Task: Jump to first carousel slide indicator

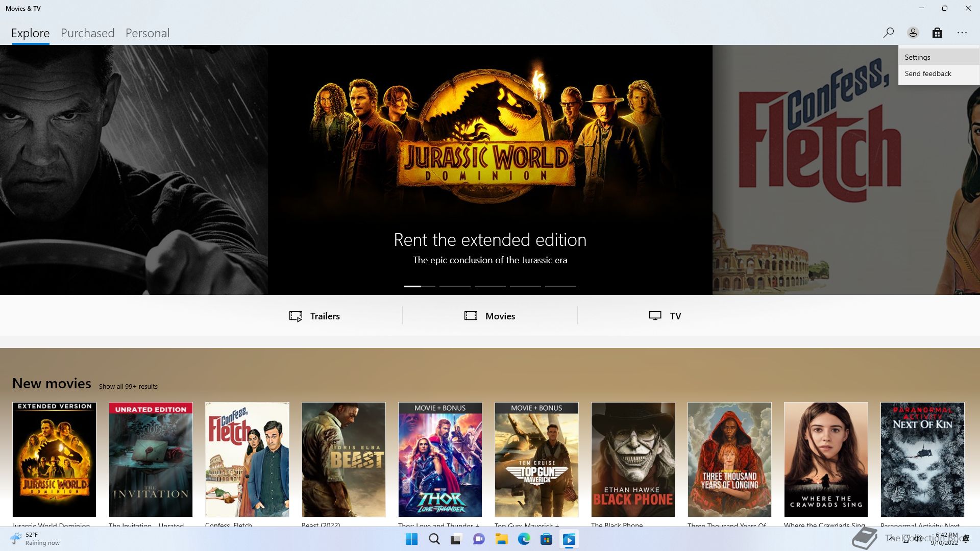Action: [x=420, y=286]
